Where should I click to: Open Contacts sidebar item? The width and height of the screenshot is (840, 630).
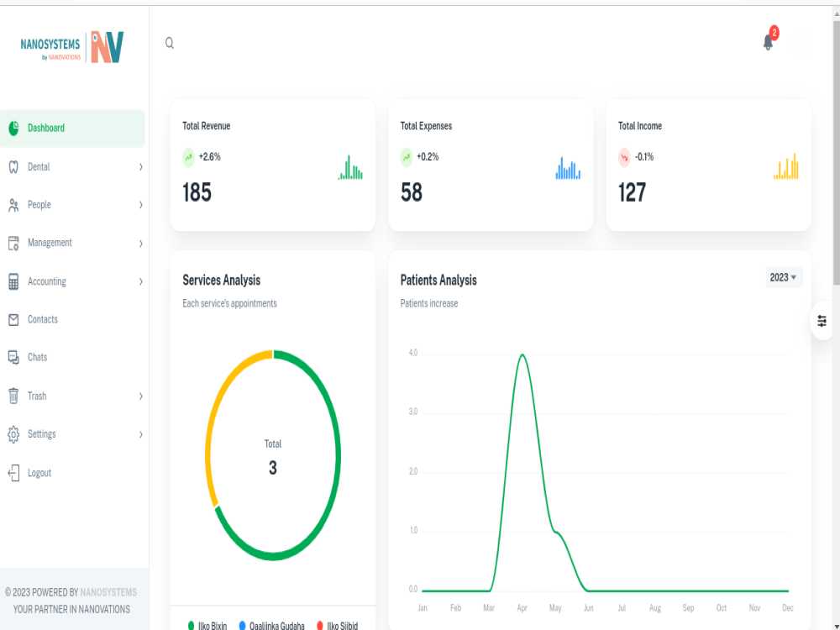(x=72, y=320)
